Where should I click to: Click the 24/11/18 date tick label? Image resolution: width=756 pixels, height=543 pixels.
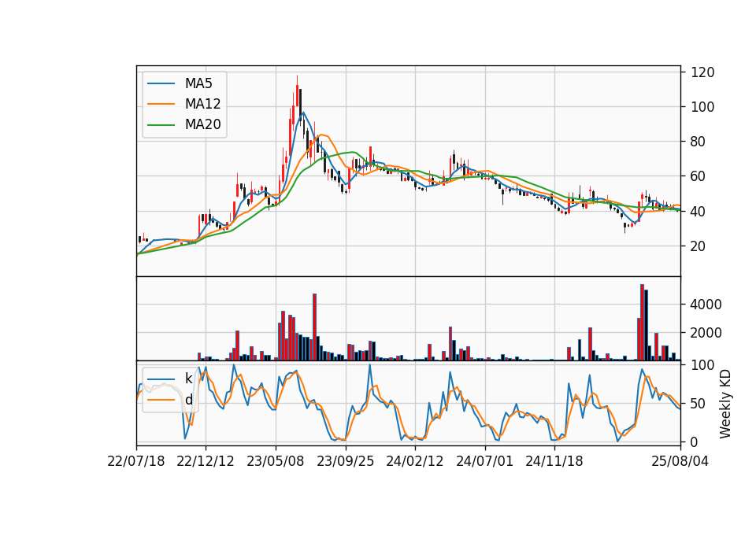(x=554, y=461)
